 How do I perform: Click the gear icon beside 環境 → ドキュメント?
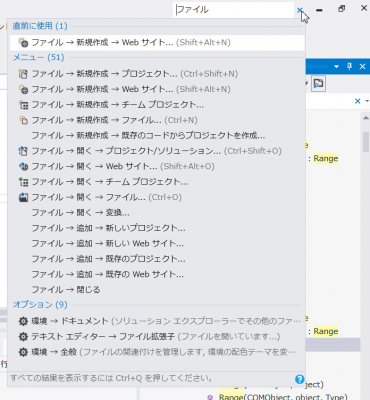(x=23, y=322)
